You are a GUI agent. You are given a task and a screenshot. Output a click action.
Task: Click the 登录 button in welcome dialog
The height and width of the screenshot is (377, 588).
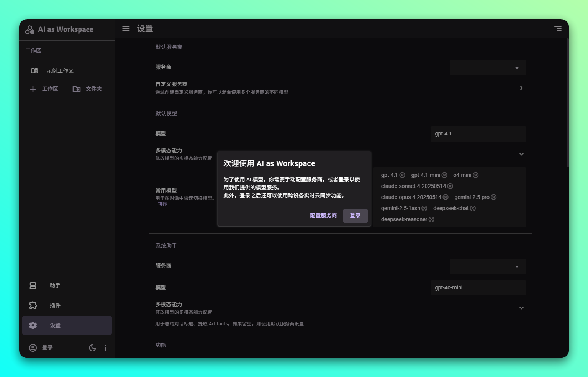tap(355, 215)
